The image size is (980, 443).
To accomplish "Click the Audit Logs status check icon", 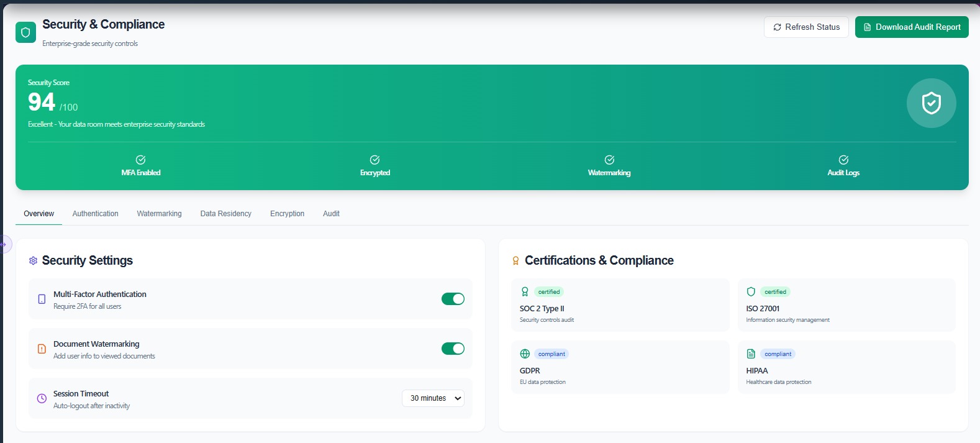I will coord(843,160).
